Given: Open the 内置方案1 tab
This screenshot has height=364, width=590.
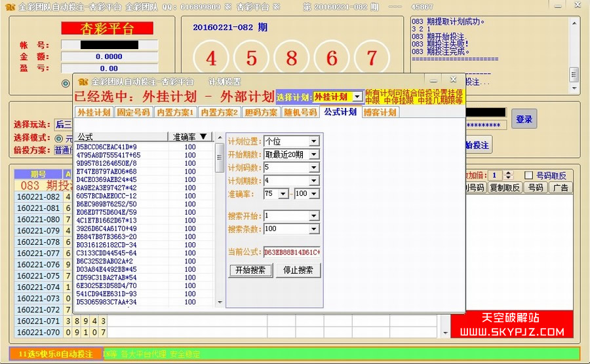Looking at the screenshot, I should click(175, 112).
